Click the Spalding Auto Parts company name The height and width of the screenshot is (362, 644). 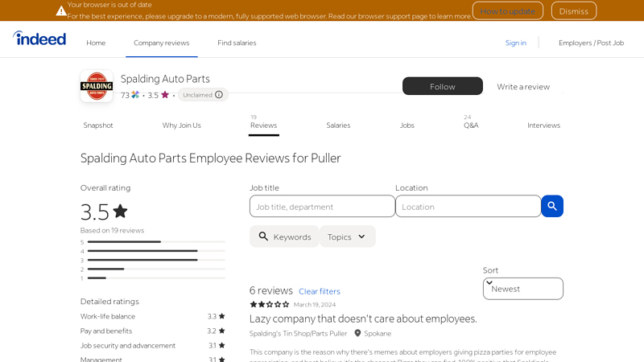[165, 79]
